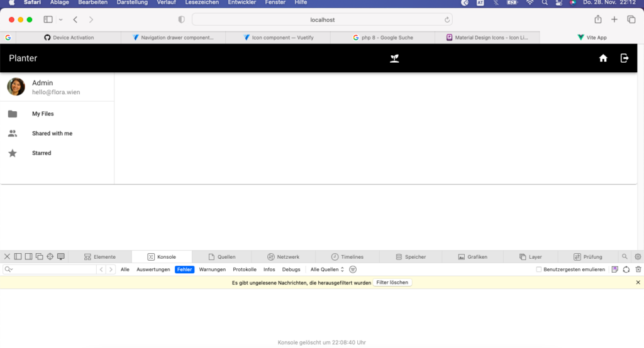
Task: Open Shared with me in drawer
Action: tap(57, 133)
